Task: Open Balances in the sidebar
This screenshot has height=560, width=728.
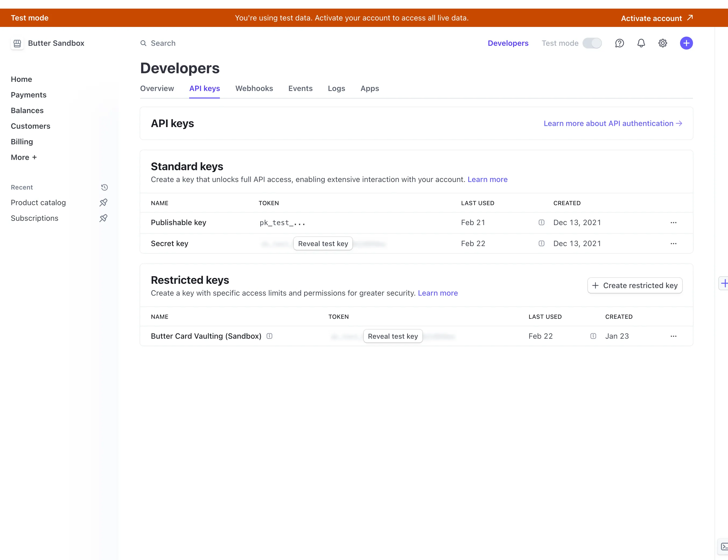Action: tap(27, 111)
